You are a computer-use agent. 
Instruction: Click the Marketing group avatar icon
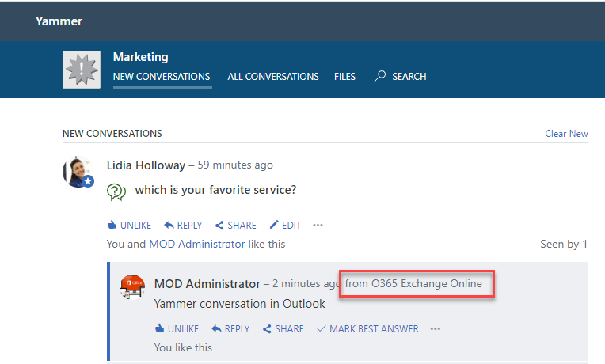tap(82, 70)
